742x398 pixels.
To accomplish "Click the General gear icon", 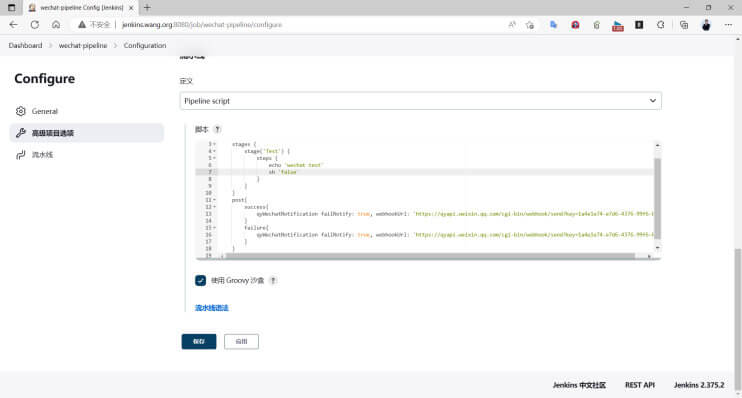I will [x=20, y=111].
